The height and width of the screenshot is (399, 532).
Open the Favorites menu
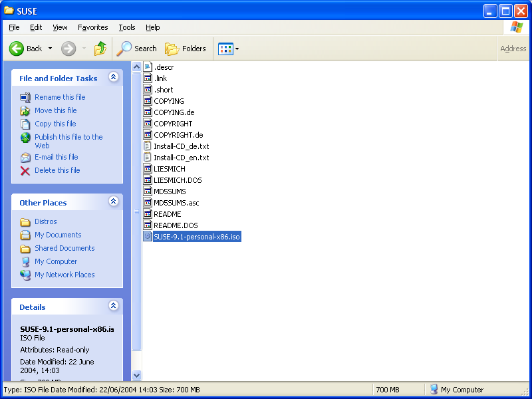click(92, 27)
